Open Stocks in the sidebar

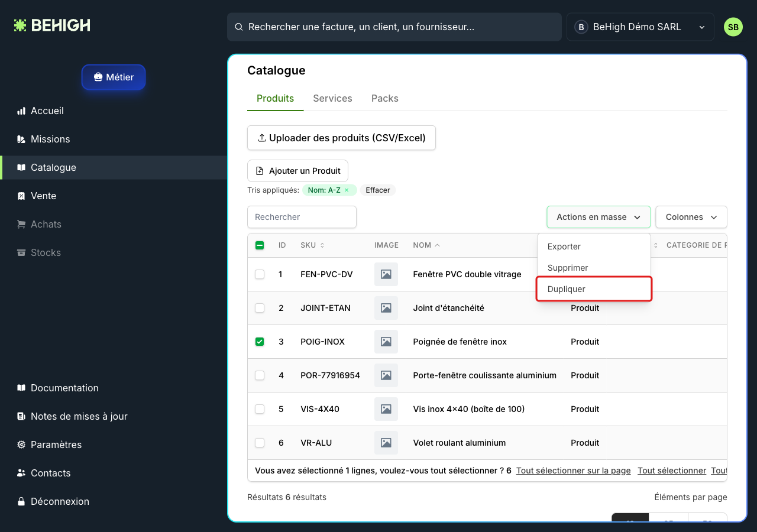click(x=114, y=252)
